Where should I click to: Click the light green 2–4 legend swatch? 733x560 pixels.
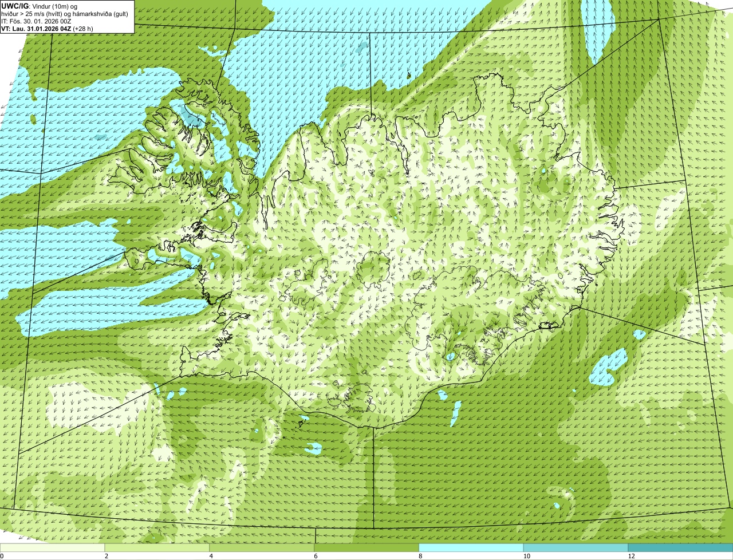(x=157, y=548)
